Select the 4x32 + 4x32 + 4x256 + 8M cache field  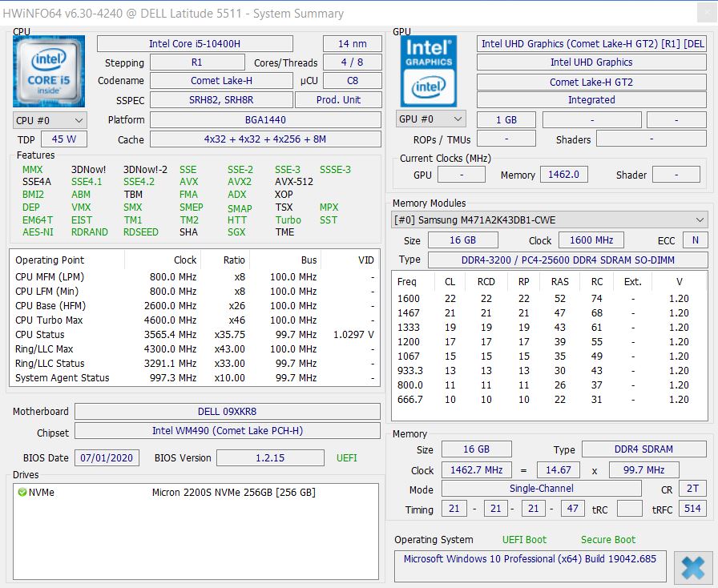tap(265, 139)
